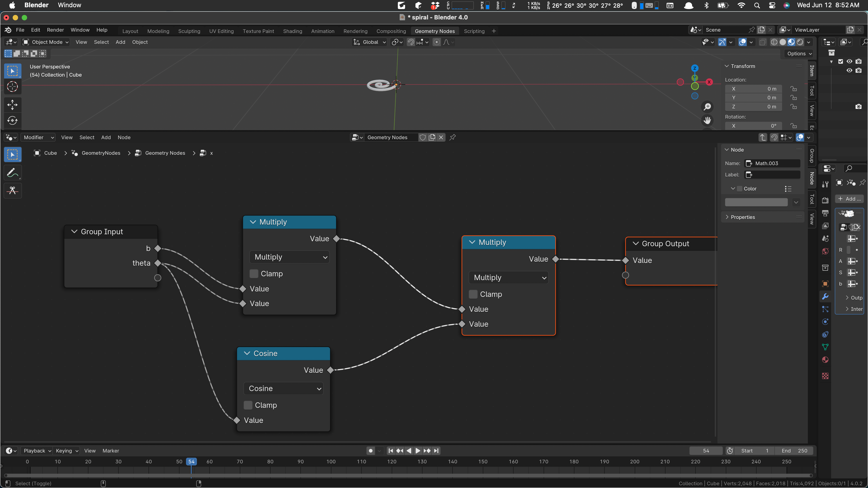Activate the Move tool in viewport
868x488 pixels.
pos(12,105)
